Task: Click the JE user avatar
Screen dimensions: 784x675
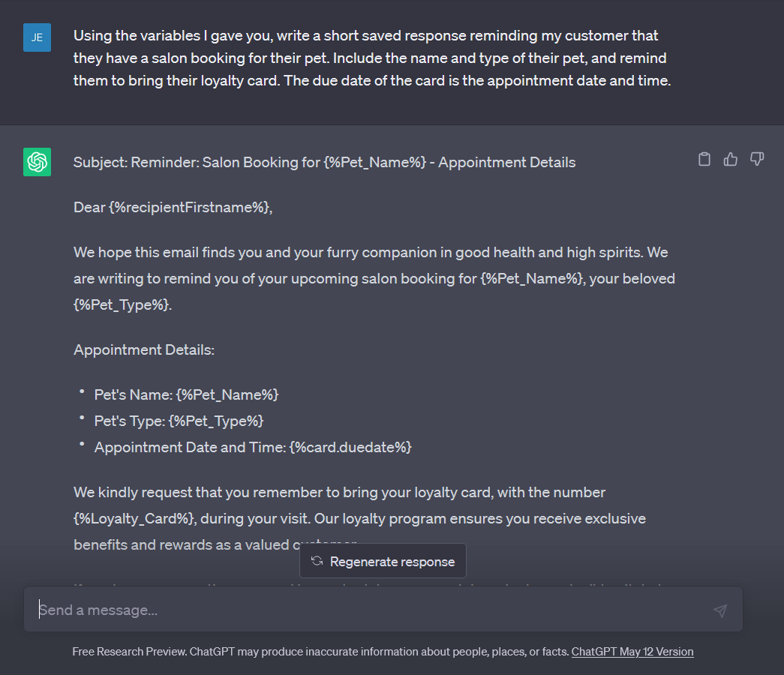Action: pos(37,37)
